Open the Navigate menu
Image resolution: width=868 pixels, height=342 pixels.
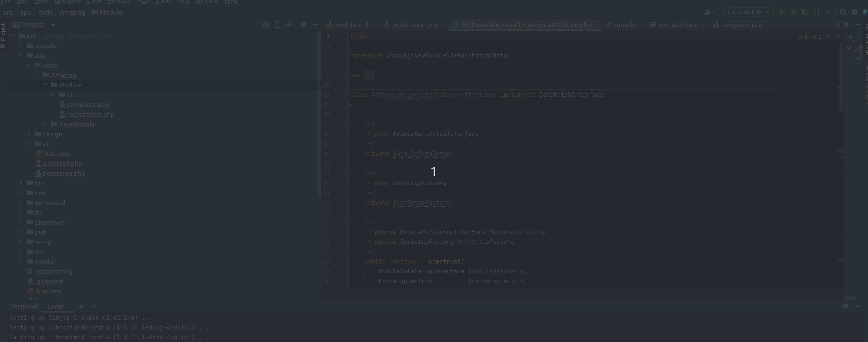pyautogui.click(x=67, y=2)
